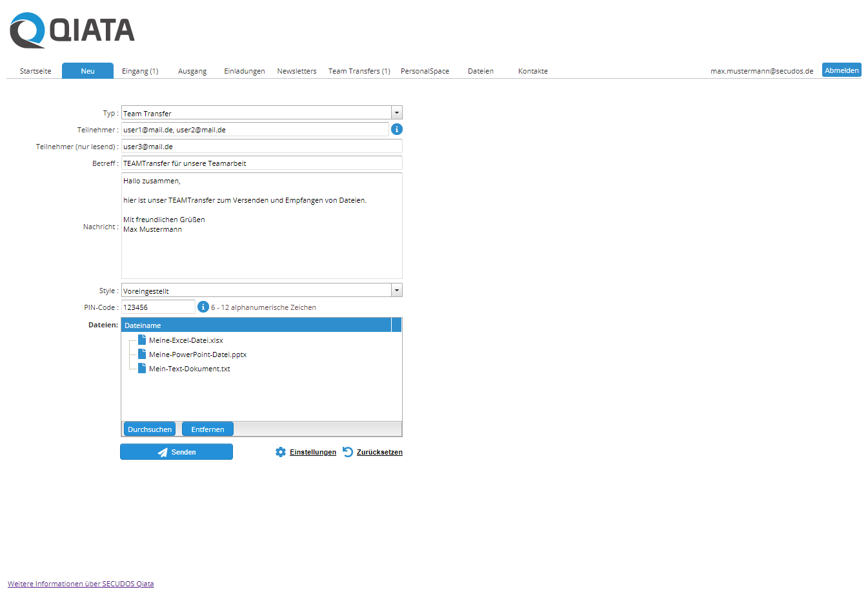
Task: Click info icon beside PIN-Code field
Action: click(203, 307)
